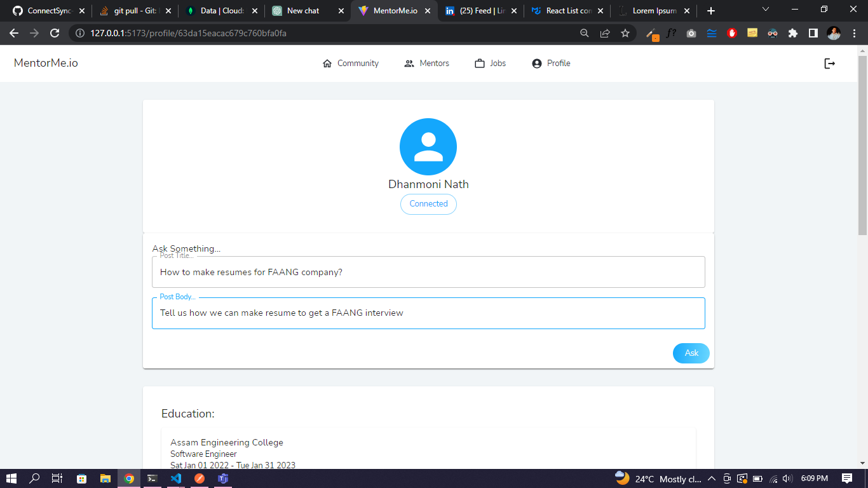Expand hidden icons in the system tray
The height and width of the screenshot is (488, 868).
tap(713, 478)
